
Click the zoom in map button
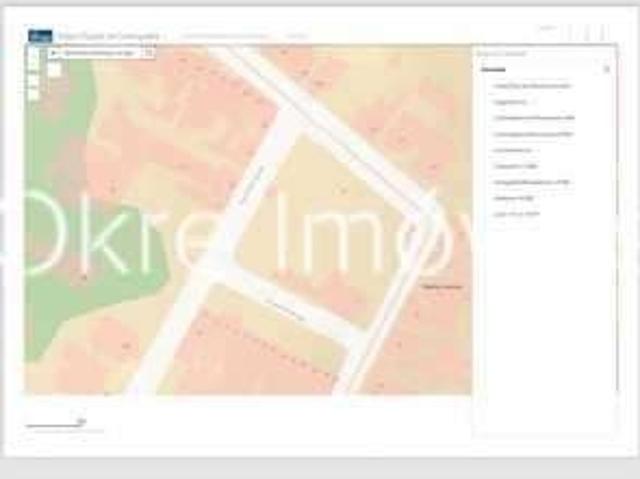point(33,54)
